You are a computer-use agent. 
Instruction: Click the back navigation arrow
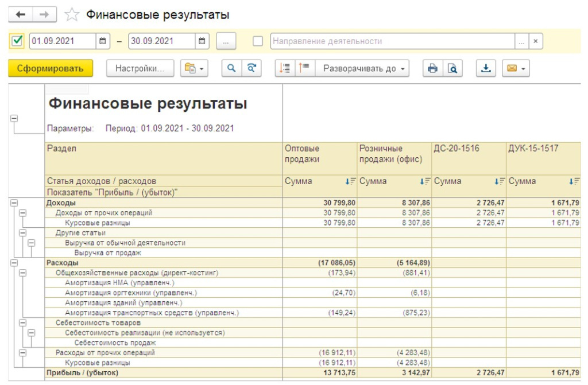[21, 14]
